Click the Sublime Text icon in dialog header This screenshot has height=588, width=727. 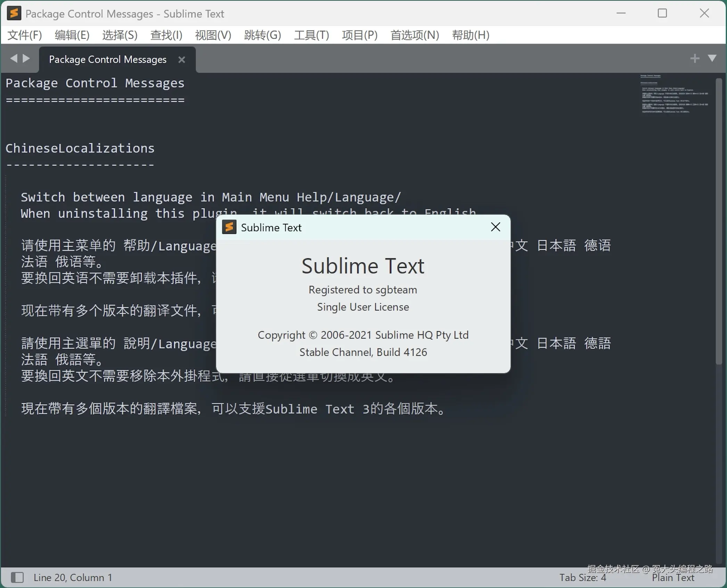(x=229, y=227)
